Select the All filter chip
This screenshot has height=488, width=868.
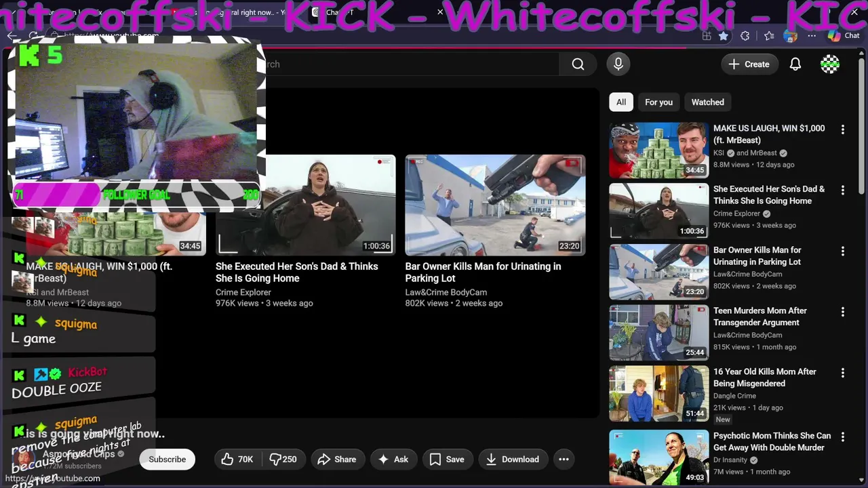click(x=621, y=102)
